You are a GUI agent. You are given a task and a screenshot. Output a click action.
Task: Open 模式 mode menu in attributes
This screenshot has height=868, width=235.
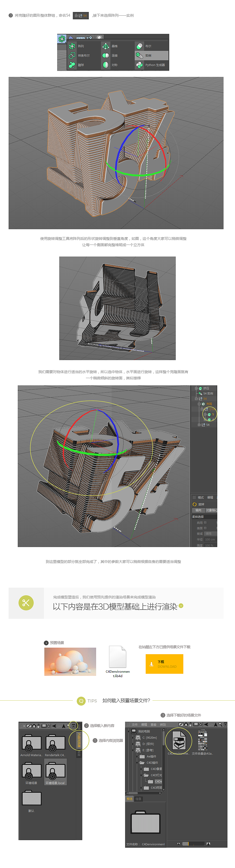click(x=201, y=497)
